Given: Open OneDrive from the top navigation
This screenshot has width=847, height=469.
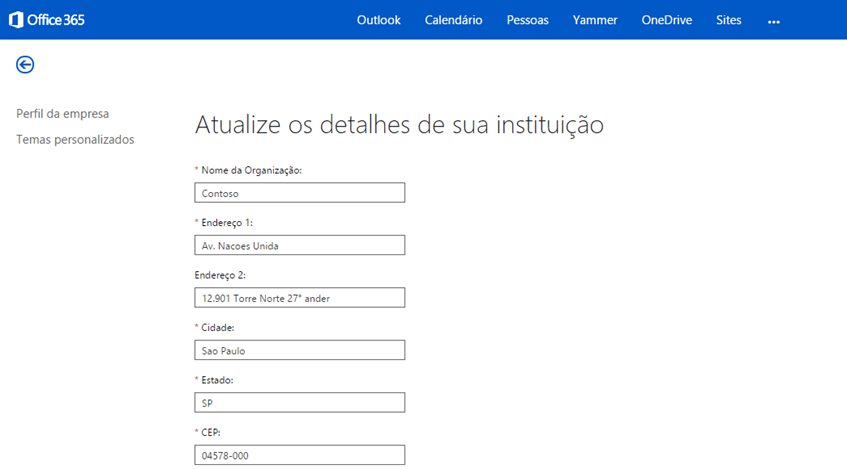Looking at the screenshot, I should [666, 20].
